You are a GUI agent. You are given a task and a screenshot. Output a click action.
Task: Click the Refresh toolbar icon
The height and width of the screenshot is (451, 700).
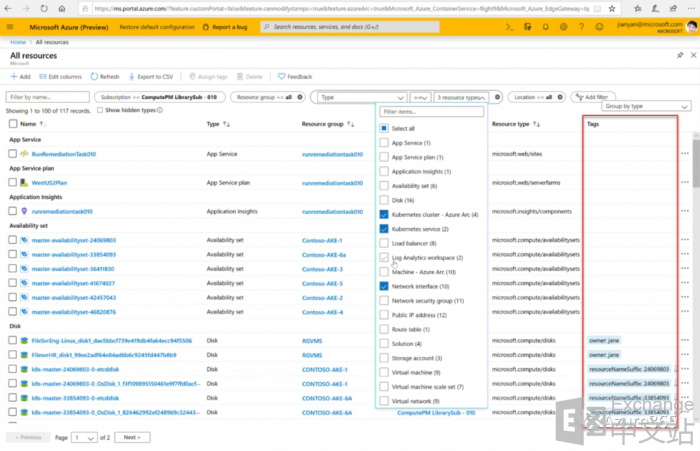[x=94, y=76]
